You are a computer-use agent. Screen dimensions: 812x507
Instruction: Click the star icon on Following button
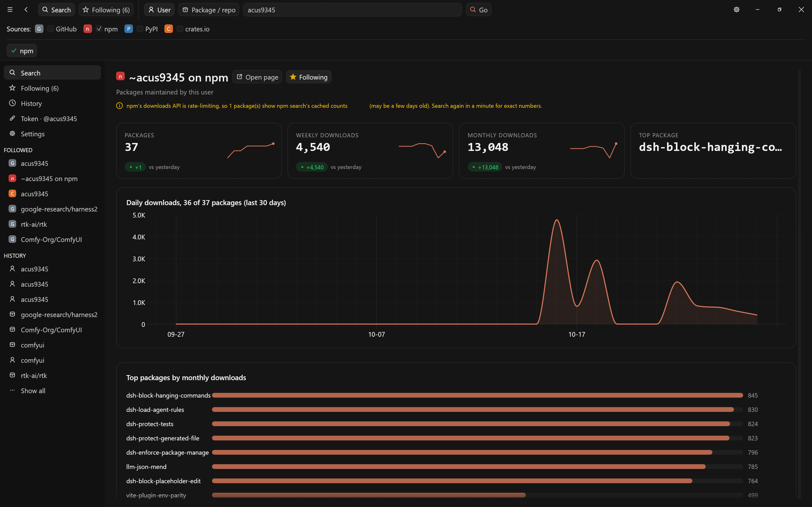point(293,77)
